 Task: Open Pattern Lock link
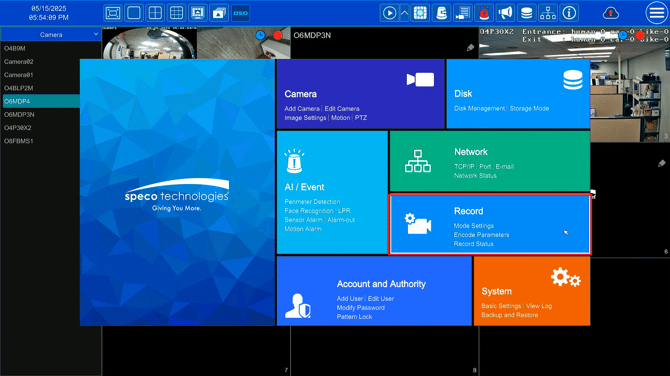(354, 317)
